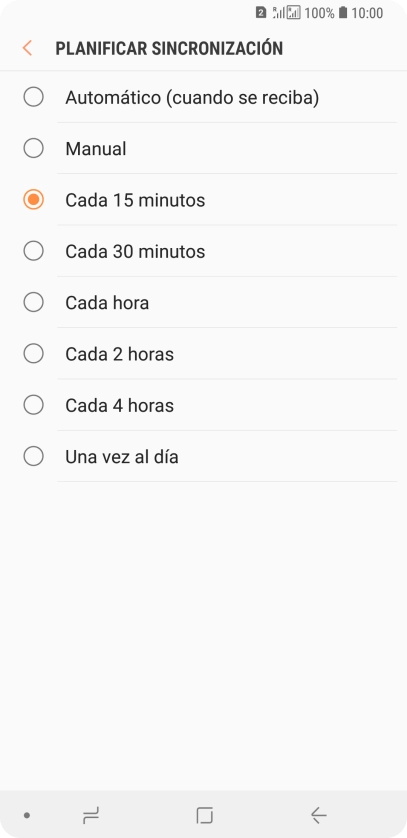Select the Manual radio button

[34, 149]
